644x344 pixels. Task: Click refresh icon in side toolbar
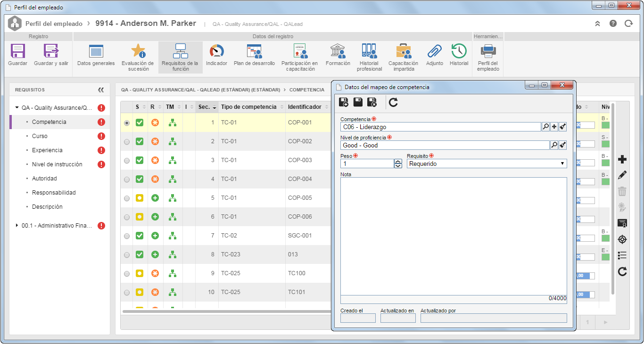point(622,271)
